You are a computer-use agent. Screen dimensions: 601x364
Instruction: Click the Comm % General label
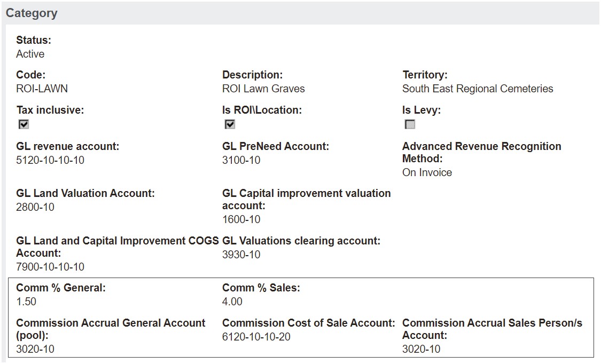coord(61,288)
